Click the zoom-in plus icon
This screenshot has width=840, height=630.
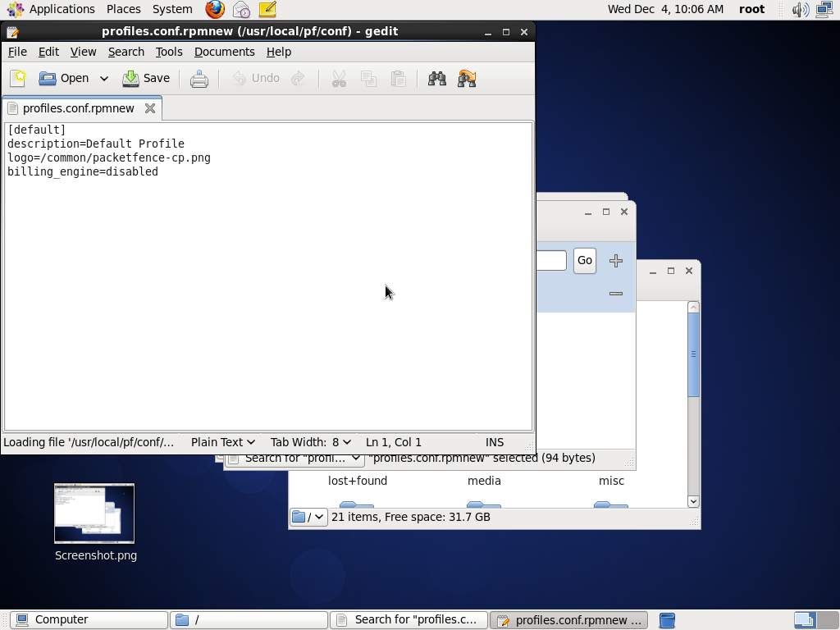(616, 261)
